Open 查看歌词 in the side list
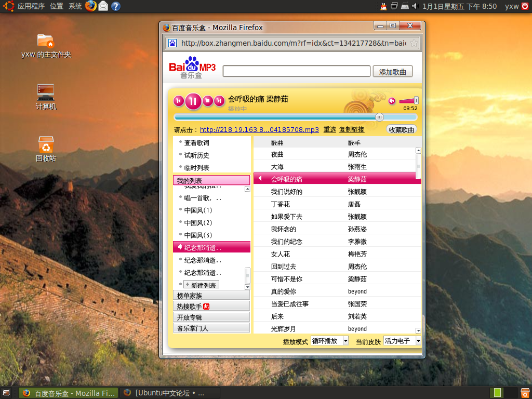Viewport: 532px width, 399px height. point(196,143)
